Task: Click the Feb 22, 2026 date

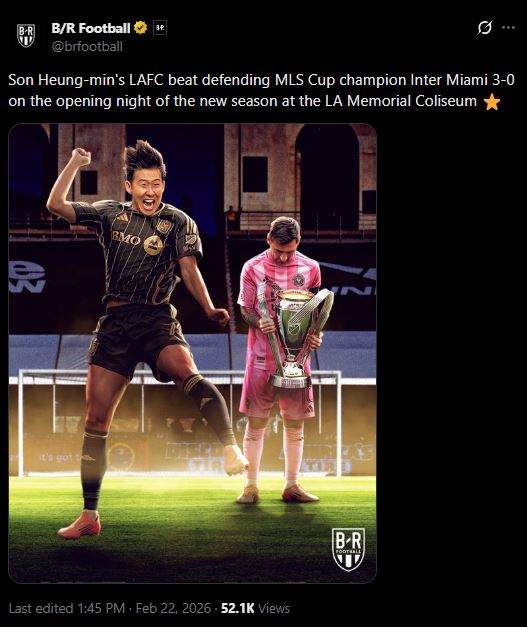Action: 173,608
